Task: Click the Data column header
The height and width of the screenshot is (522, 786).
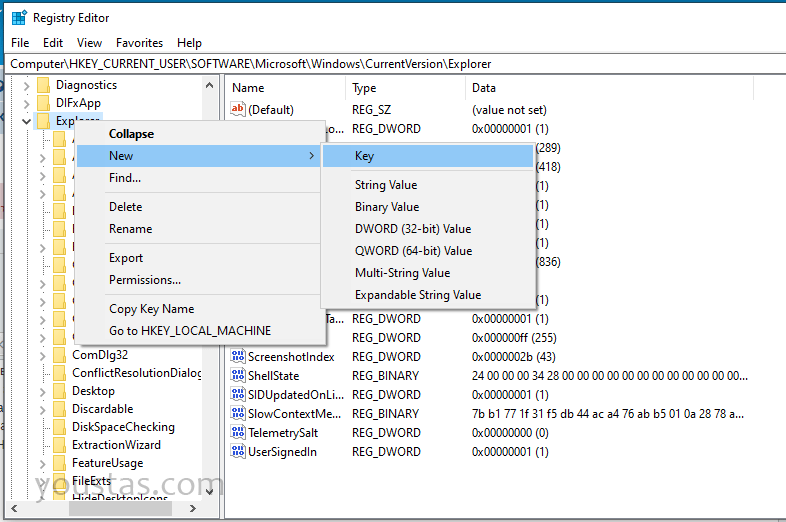Action: [x=610, y=88]
